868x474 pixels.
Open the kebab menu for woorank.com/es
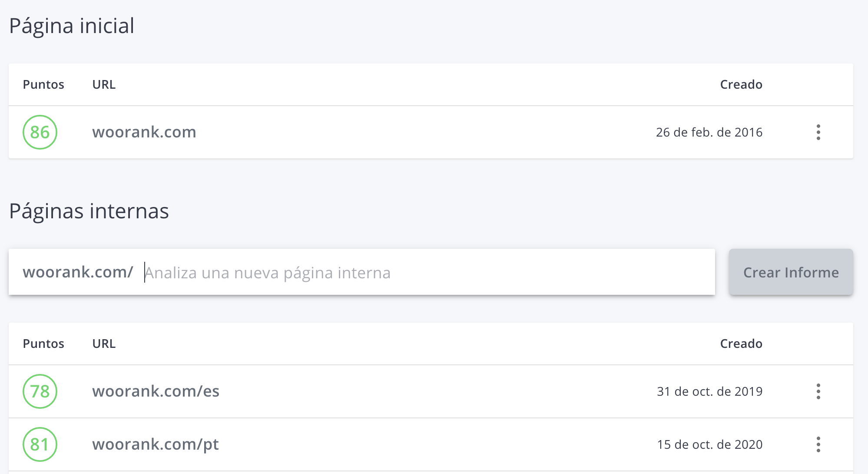(818, 391)
